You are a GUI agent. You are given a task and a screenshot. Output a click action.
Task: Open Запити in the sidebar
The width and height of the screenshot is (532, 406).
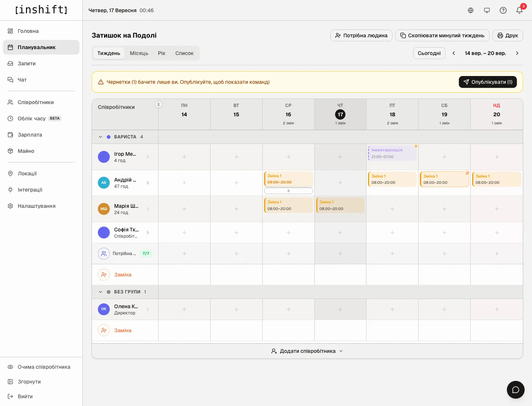point(41,63)
